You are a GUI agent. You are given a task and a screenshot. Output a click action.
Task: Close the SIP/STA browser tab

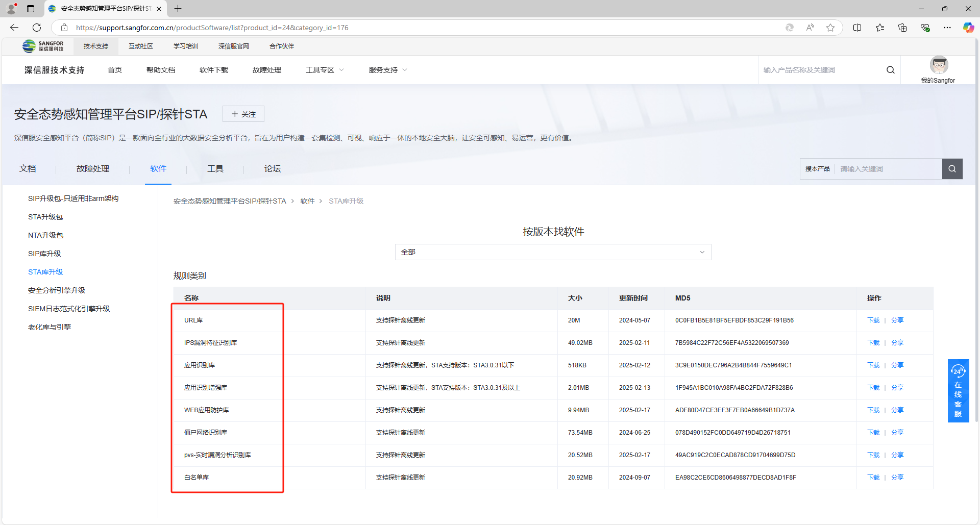coord(159,9)
